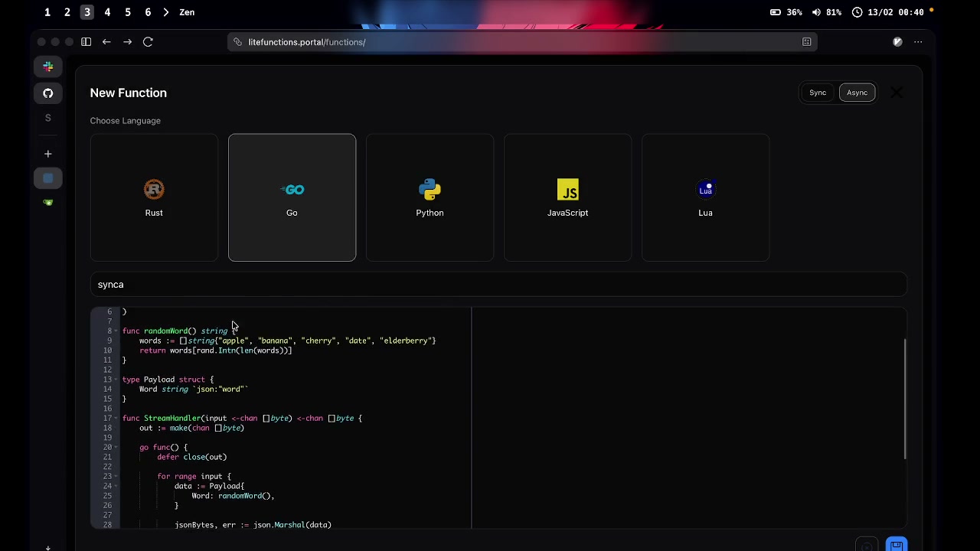
Task: Choose JavaScript as the language
Action: pyautogui.click(x=567, y=197)
